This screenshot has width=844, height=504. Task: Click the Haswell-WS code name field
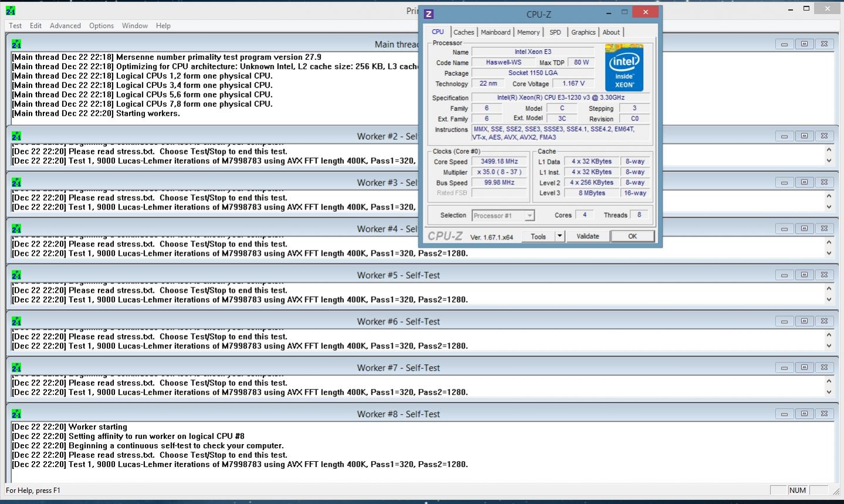(503, 62)
